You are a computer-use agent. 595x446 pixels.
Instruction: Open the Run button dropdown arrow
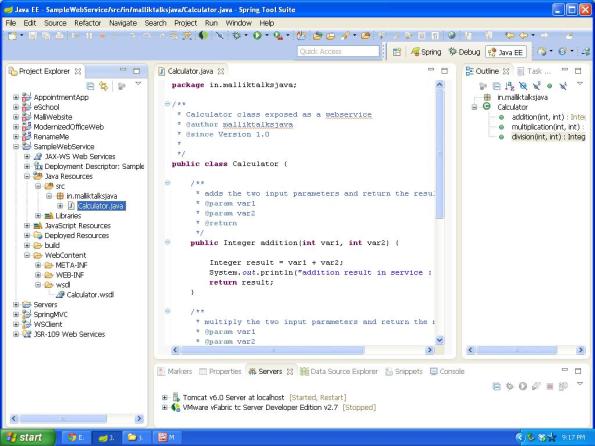(267, 36)
